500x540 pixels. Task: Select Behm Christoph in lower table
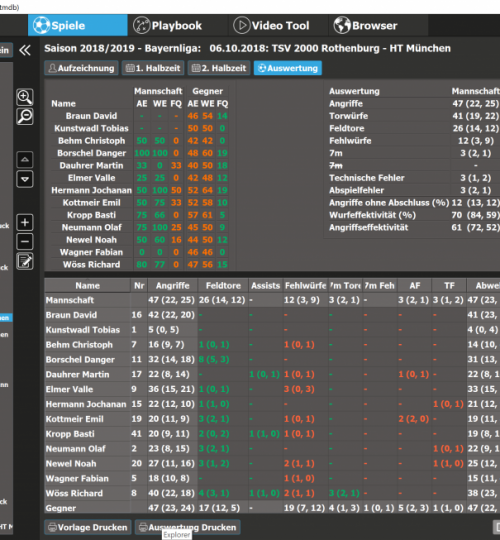[x=272, y=344]
